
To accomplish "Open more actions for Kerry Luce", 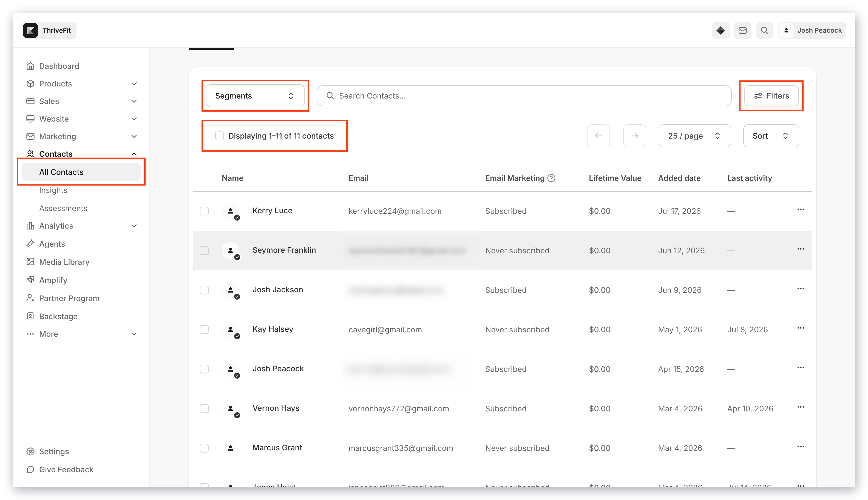I will 800,209.
